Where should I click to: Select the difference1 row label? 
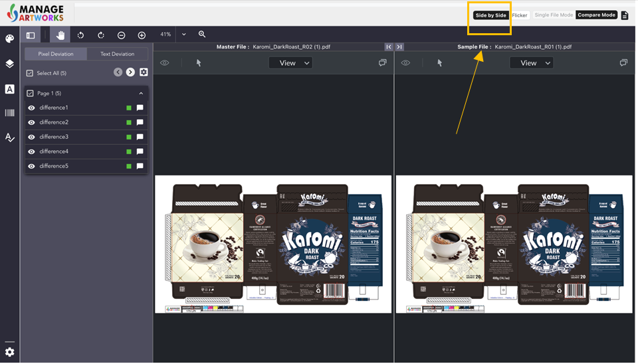[x=54, y=108]
